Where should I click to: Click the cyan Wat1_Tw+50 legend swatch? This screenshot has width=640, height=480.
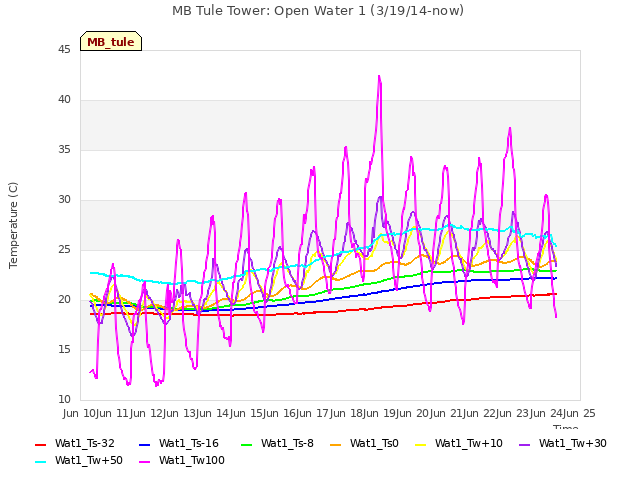[41, 462]
